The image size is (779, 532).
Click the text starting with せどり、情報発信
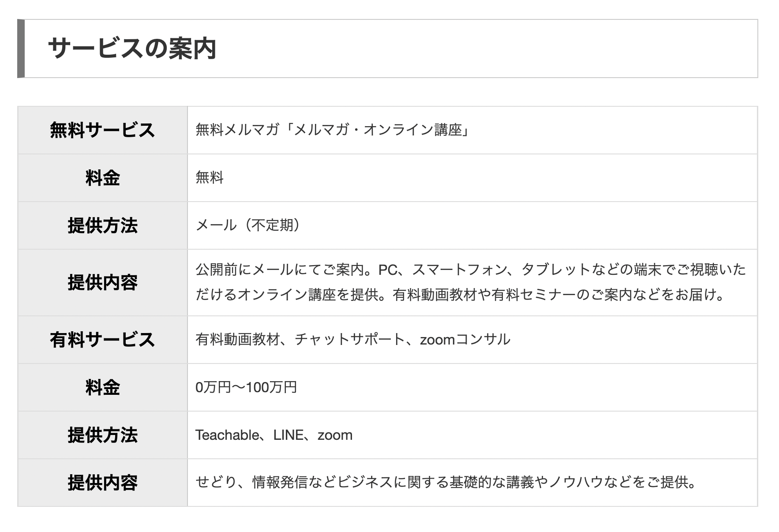click(x=446, y=483)
